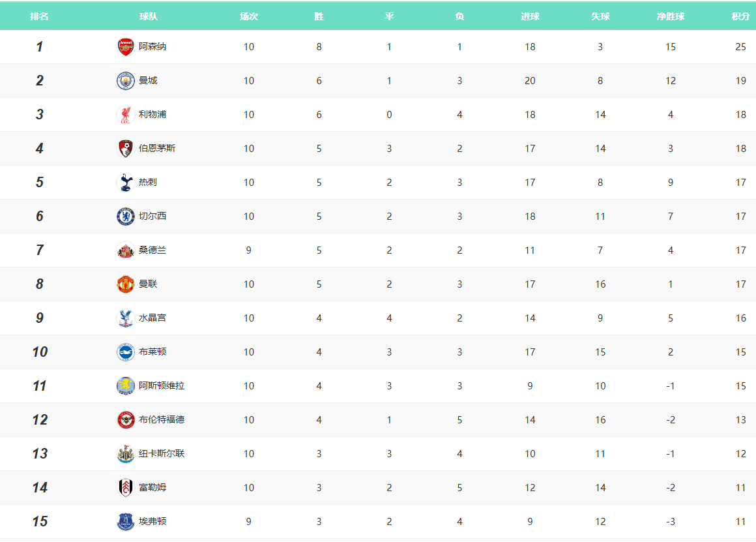Sort by the 积分 points column header

click(x=740, y=16)
